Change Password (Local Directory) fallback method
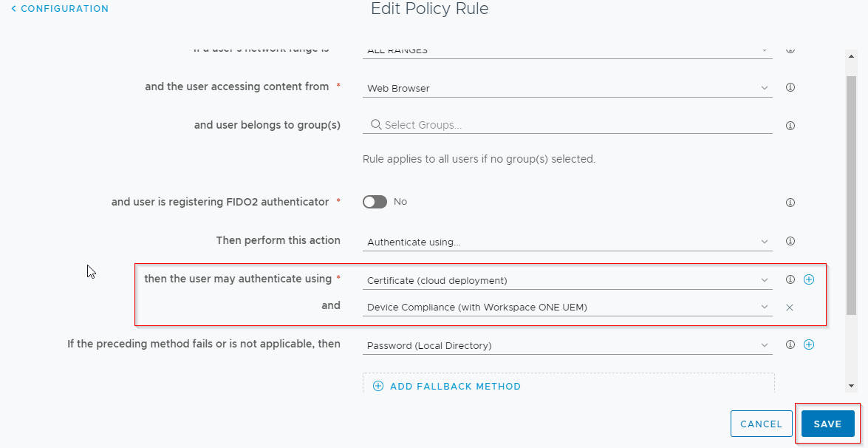 (x=566, y=345)
